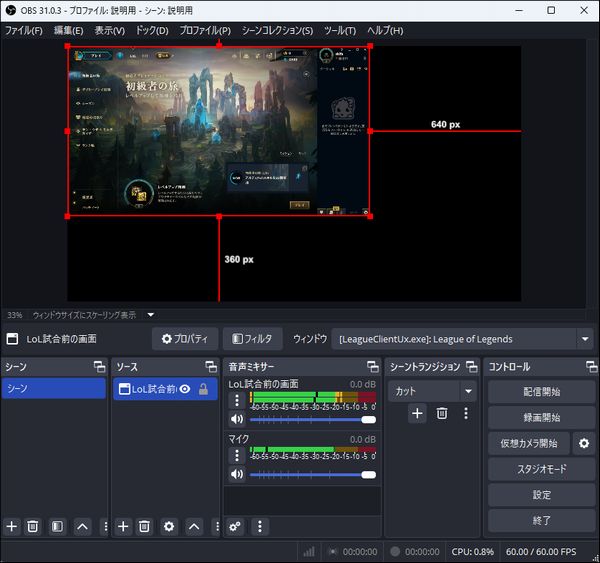600x563 pixels.
Task: Mute LoL試合前の画面 audio speaker
Action: [x=237, y=419]
